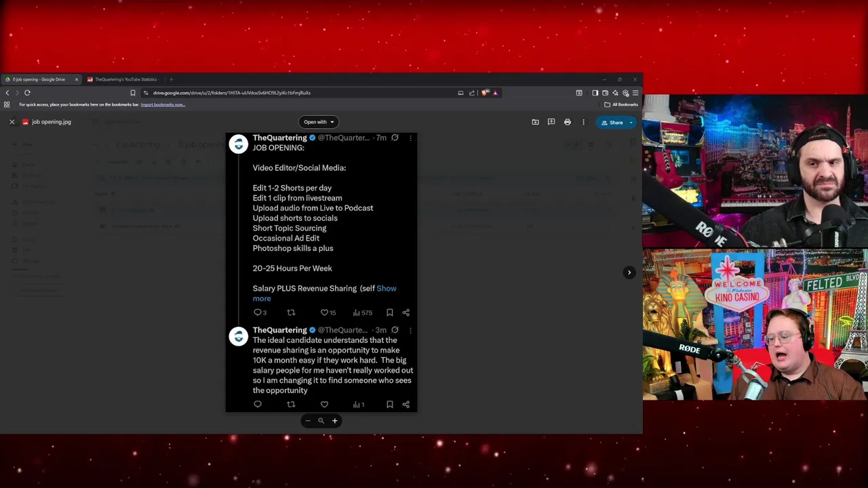The image size is (868, 488).
Task: Open the 'Open with' dropdown
Action: (318, 122)
